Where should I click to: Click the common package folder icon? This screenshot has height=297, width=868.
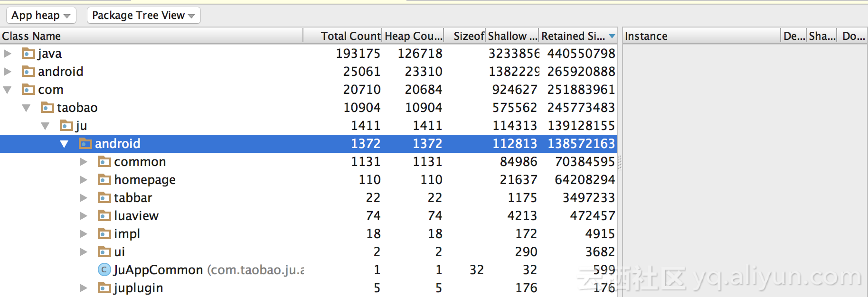point(104,162)
